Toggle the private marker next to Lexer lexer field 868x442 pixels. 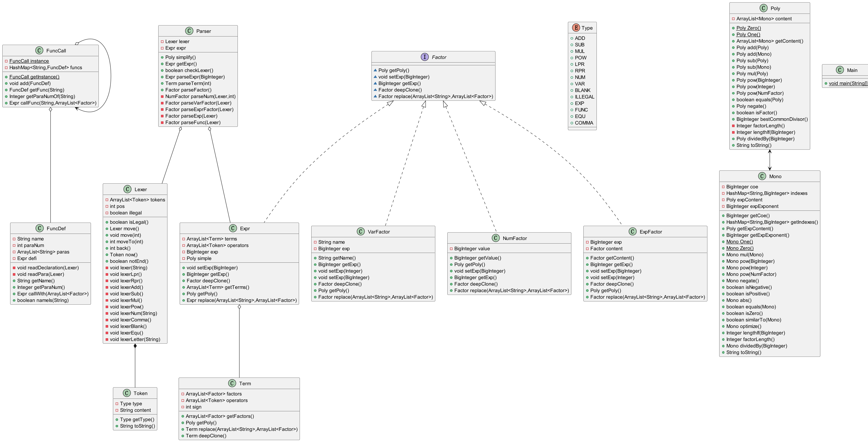(163, 42)
